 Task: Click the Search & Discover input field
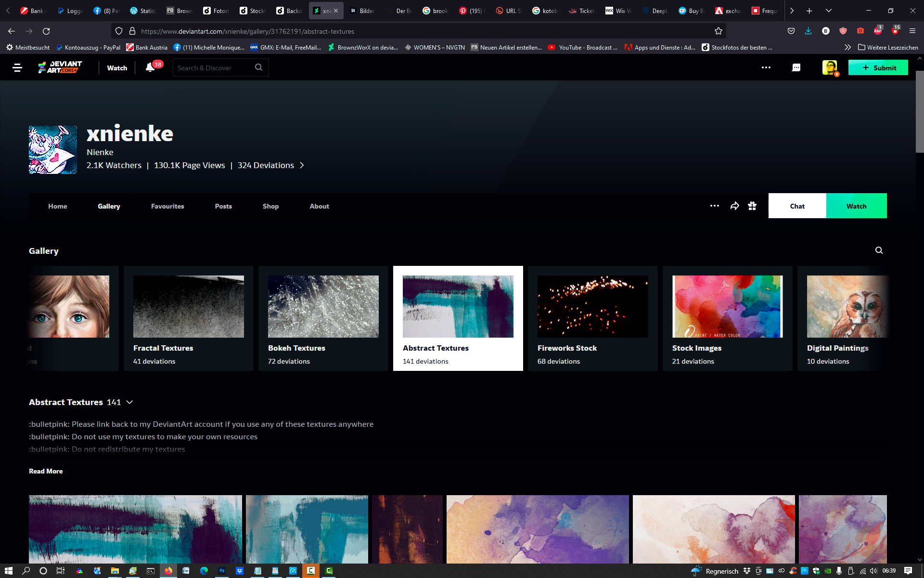212,68
